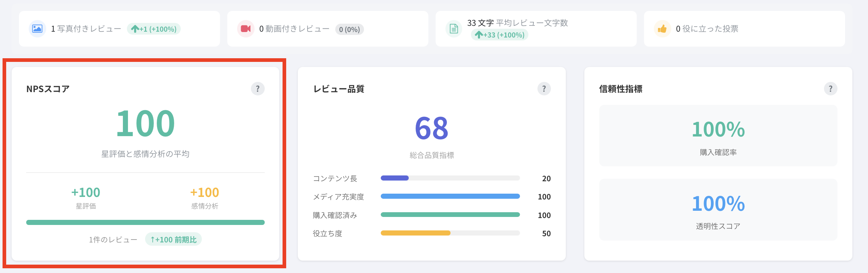Click the large 68 総合品質指標 score
The width and height of the screenshot is (868, 273).
tap(432, 128)
